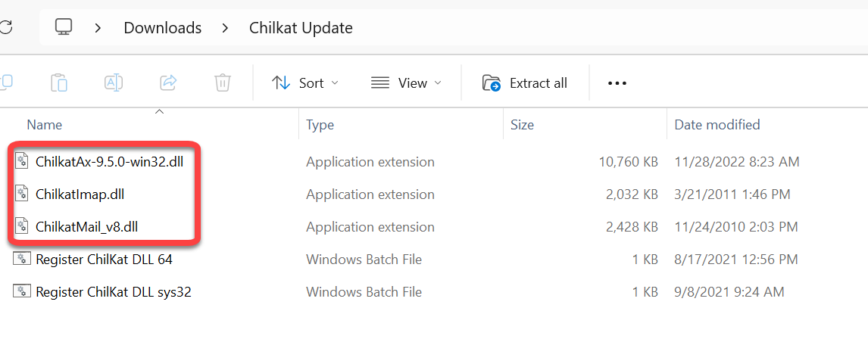Click the ChilkatImap.dll file icon
Viewport: 868px width, 339px height.
coord(23,194)
